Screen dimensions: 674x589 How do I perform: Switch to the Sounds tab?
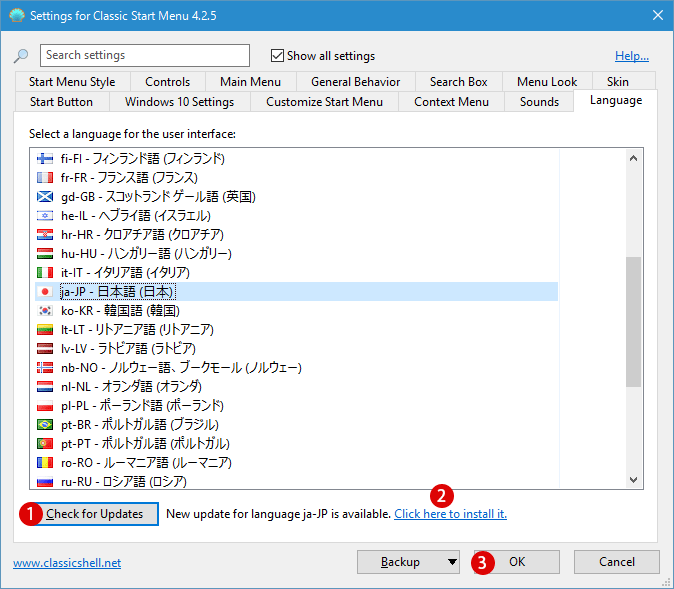click(x=539, y=102)
